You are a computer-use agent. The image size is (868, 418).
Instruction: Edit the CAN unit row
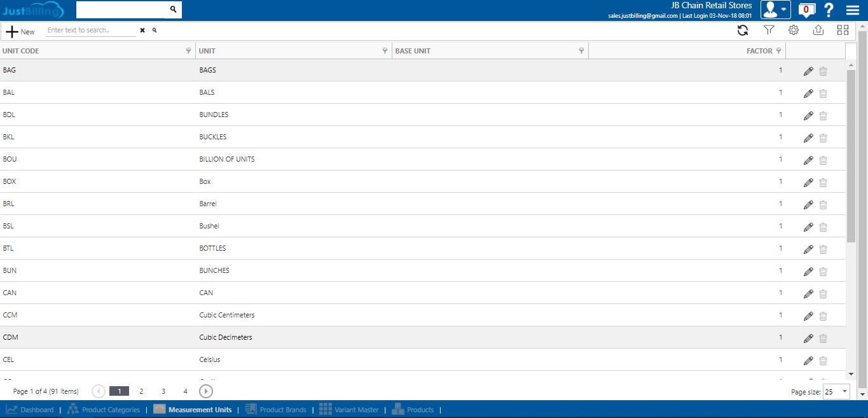pos(808,294)
